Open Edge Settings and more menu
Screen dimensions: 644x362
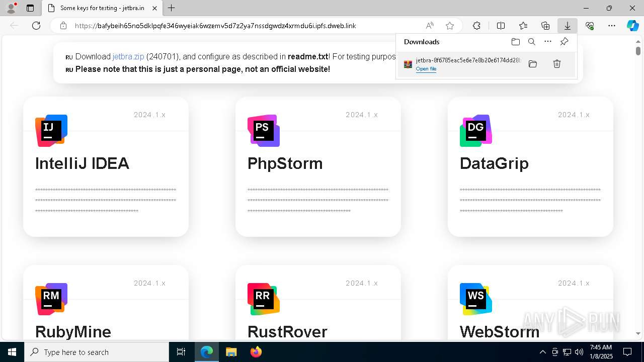pyautogui.click(x=612, y=26)
